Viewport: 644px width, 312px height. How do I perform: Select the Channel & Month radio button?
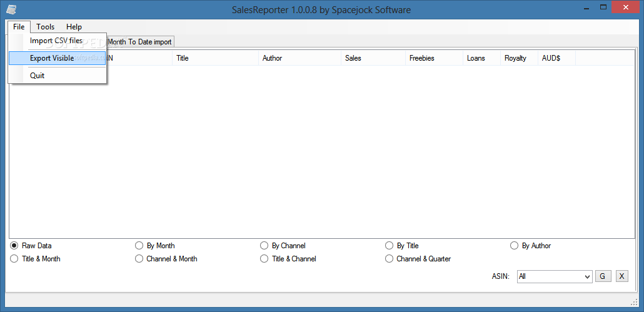(166, 259)
